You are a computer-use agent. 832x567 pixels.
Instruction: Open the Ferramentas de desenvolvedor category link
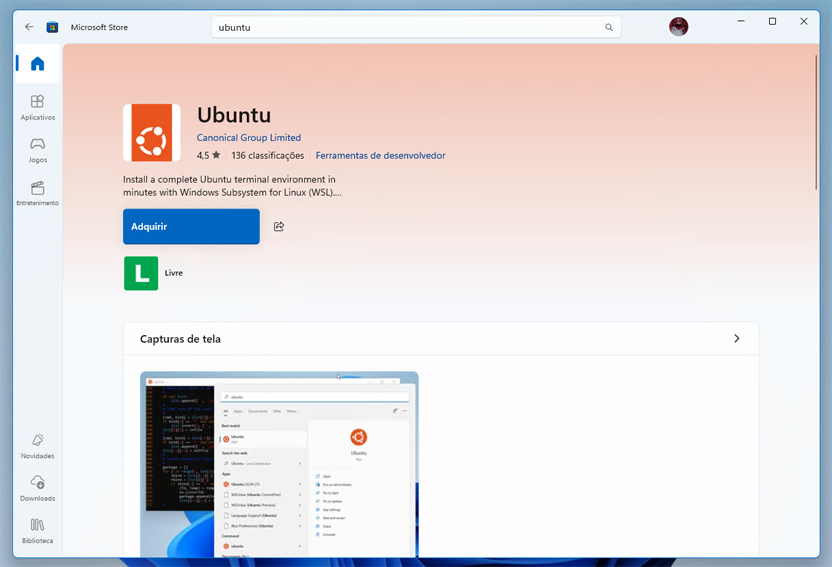point(380,155)
